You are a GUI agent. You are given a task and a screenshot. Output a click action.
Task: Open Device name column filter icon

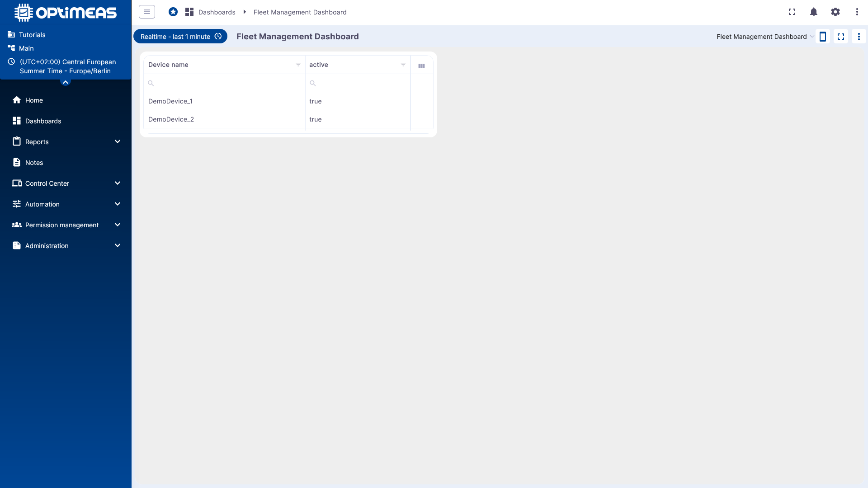pyautogui.click(x=298, y=65)
